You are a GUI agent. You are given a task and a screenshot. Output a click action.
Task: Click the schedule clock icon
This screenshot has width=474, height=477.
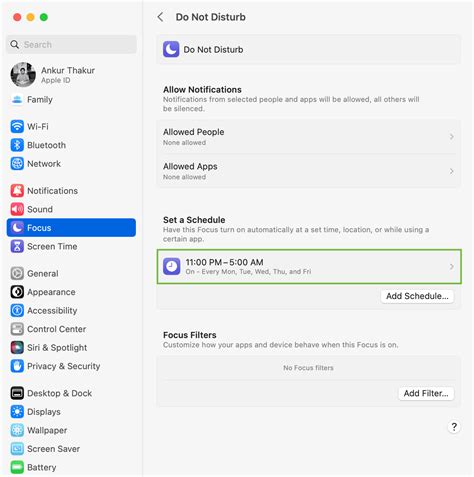pos(172,266)
